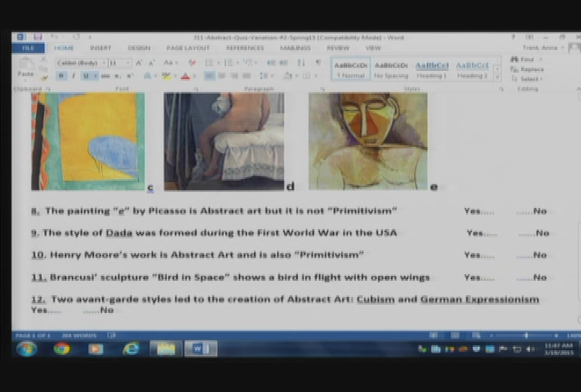Screen dimensions: 581x392
Task: Increase the paragraph indent
Action: pos(283,63)
